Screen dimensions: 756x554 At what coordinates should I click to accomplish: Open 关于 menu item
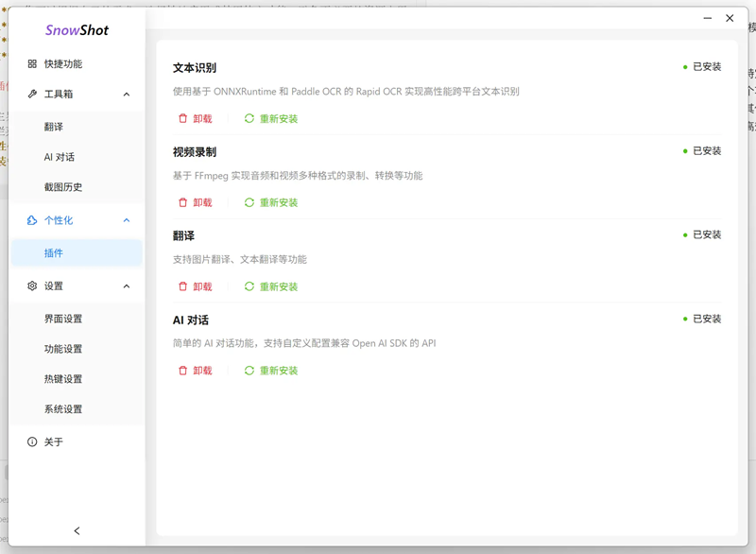tap(77, 441)
